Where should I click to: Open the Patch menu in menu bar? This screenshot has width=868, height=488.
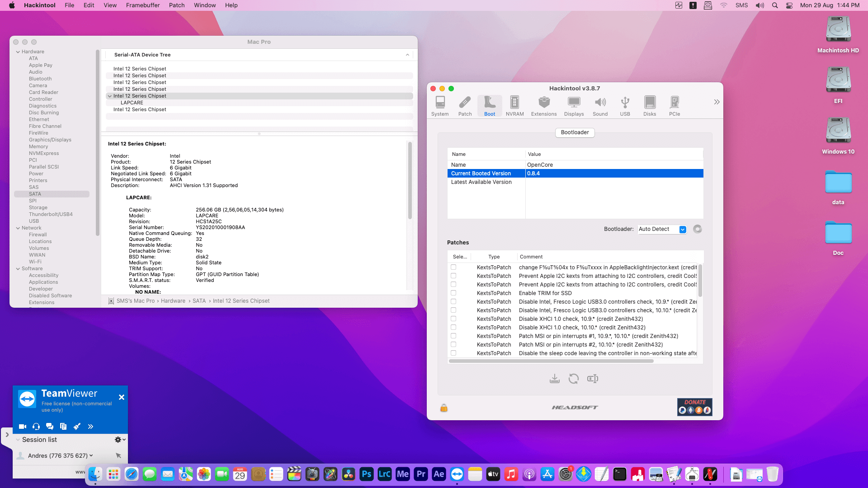point(176,5)
